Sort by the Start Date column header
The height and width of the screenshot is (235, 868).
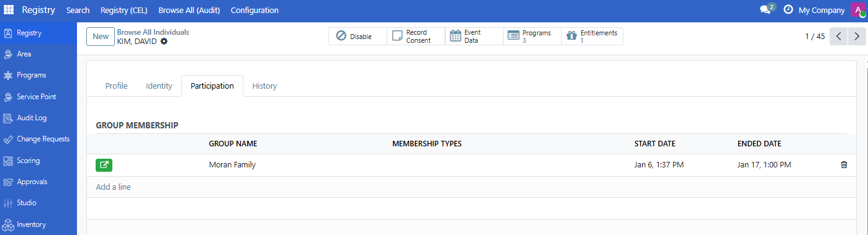pyautogui.click(x=655, y=144)
